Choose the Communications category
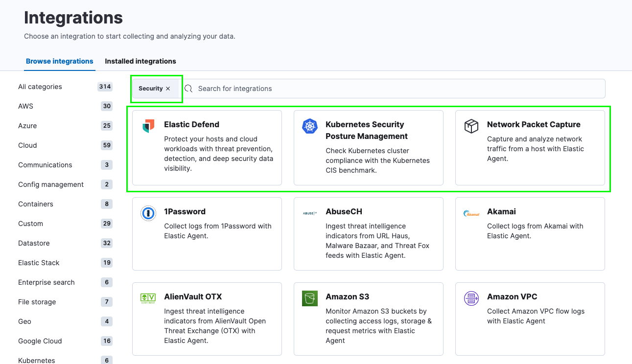632x364 pixels. coord(45,165)
